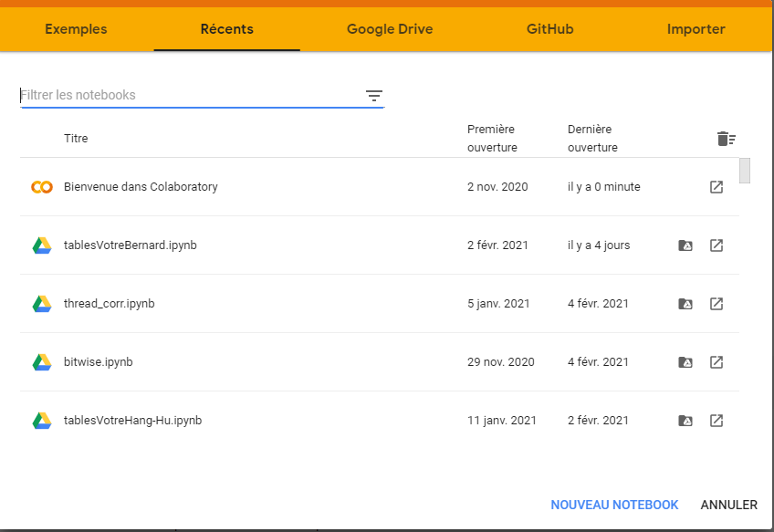Open thread_corr.ipynb in new tab
The width and height of the screenshot is (774, 532).
click(716, 304)
